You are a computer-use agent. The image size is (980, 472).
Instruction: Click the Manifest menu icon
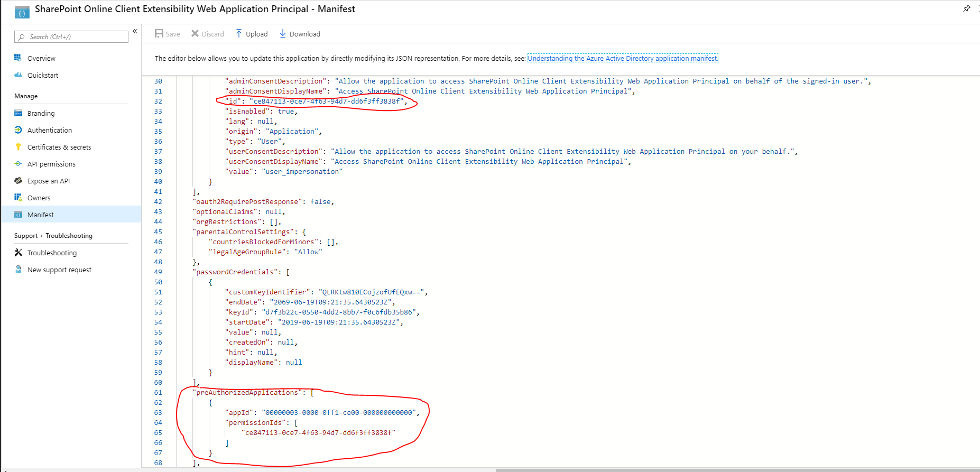(18, 215)
